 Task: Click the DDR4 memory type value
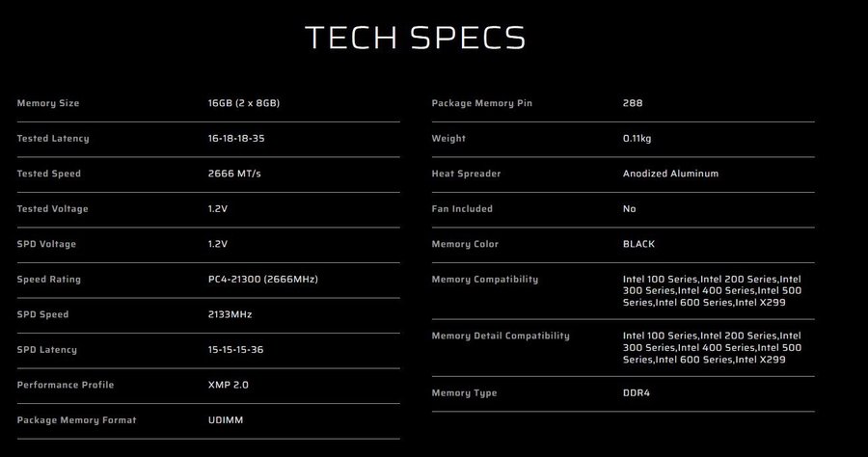(637, 393)
